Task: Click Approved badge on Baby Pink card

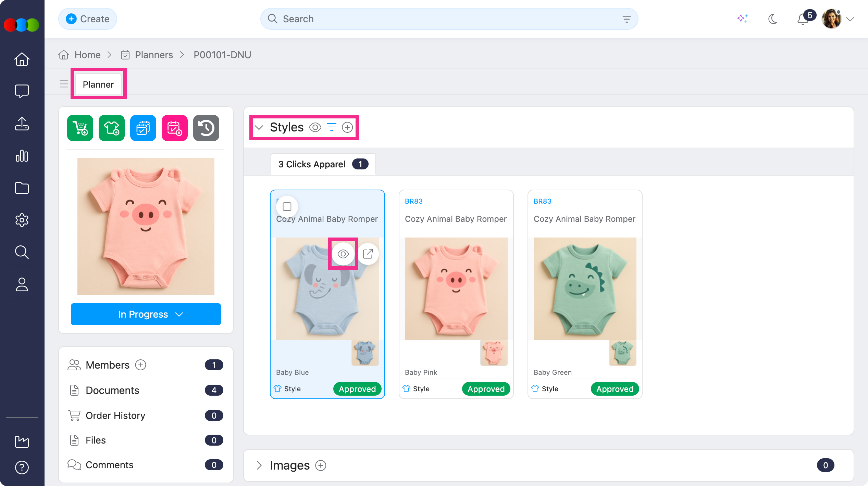Action: [x=486, y=389]
